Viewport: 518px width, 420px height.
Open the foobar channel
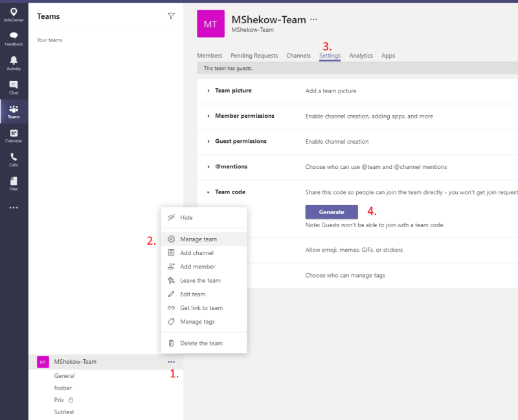point(63,388)
